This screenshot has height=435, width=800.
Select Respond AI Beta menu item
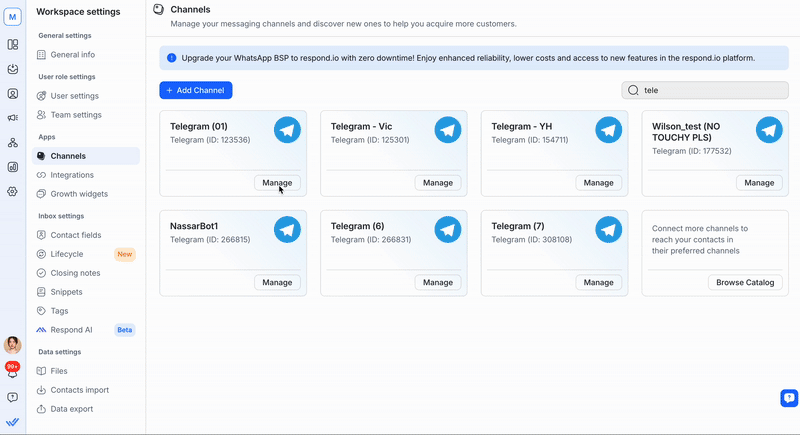[x=71, y=329]
